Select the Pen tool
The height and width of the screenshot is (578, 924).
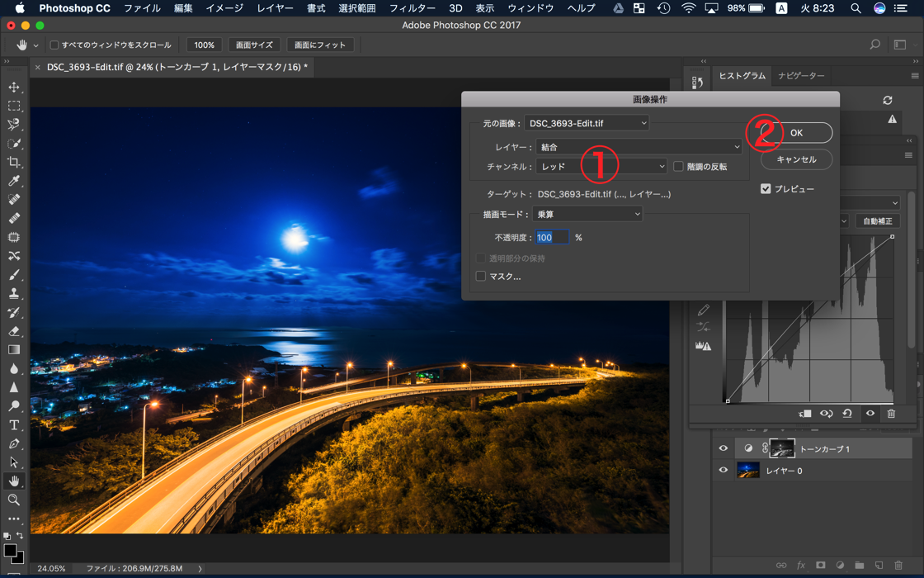[x=14, y=443]
